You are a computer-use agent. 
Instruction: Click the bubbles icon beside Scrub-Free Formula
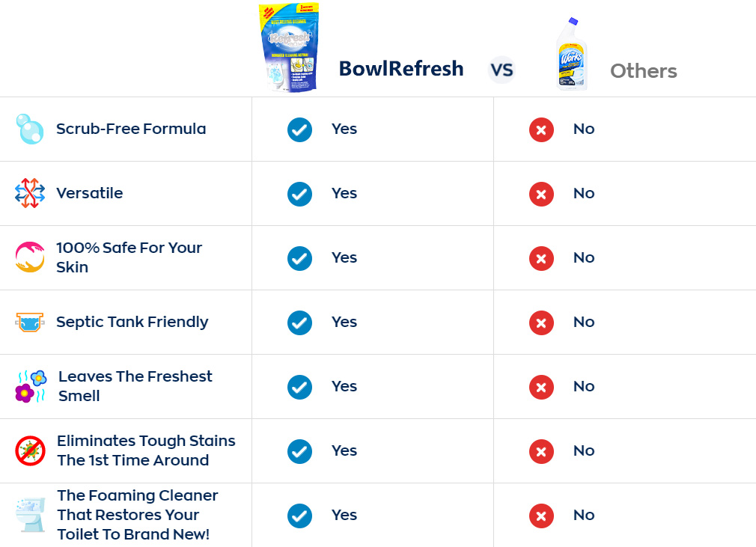(x=30, y=129)
